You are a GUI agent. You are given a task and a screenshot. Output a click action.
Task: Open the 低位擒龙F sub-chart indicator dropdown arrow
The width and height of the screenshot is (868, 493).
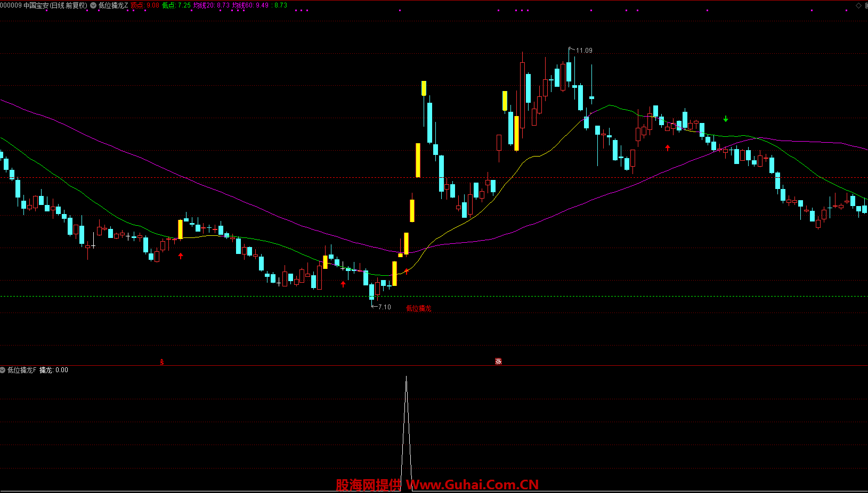pos(3,370)
